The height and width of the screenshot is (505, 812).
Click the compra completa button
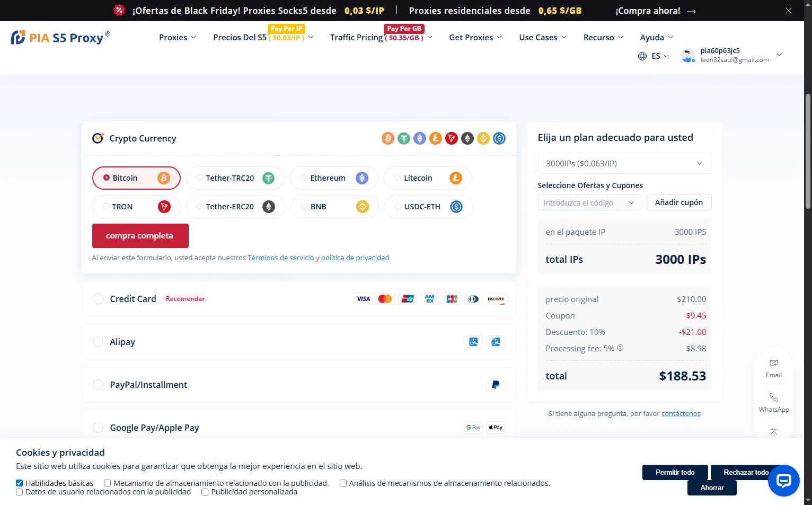coord(140,236)
